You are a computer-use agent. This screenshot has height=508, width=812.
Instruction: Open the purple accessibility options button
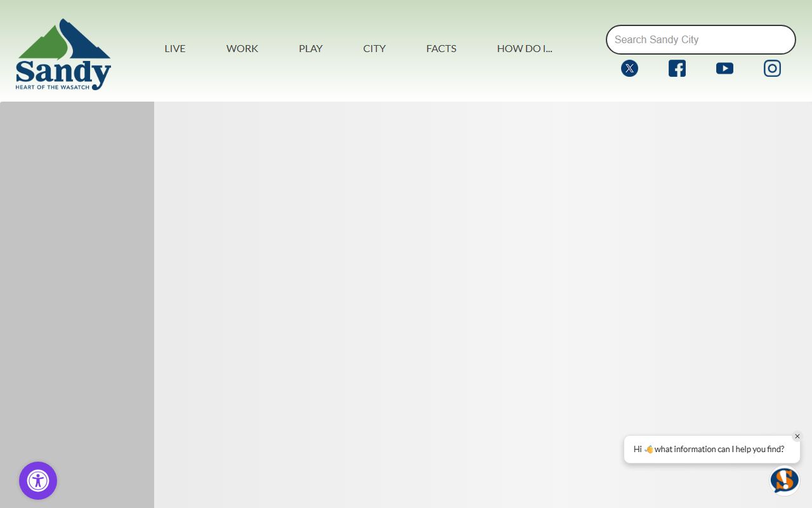pos(38,481)
